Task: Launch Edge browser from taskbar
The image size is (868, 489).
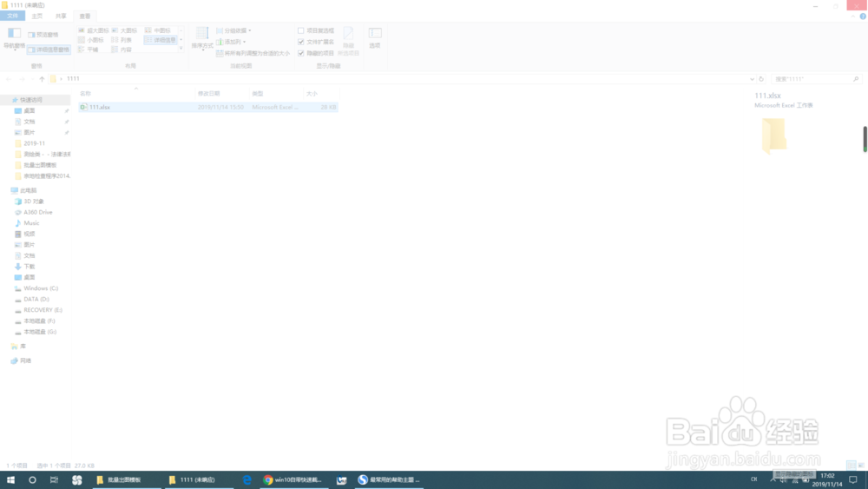Action: (x=247, y=479)
